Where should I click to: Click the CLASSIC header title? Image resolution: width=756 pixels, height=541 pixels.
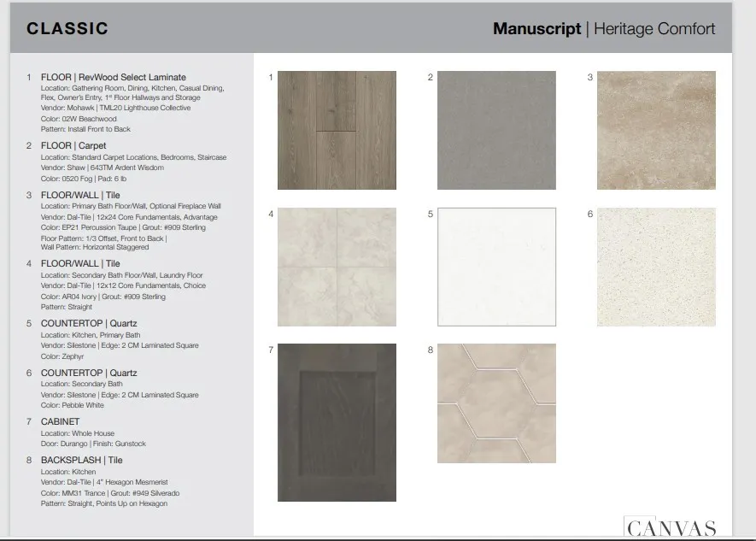coord(67,28)
